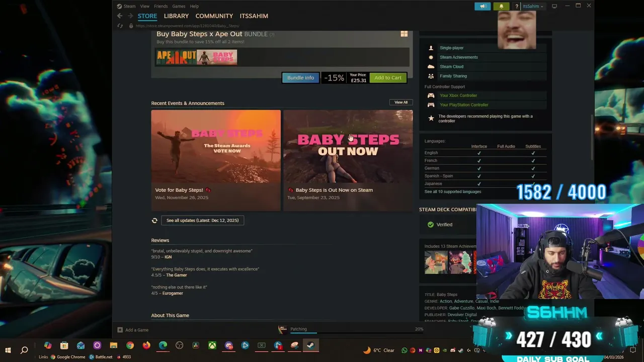Expand See all 10 supported languages

(453, 192)
